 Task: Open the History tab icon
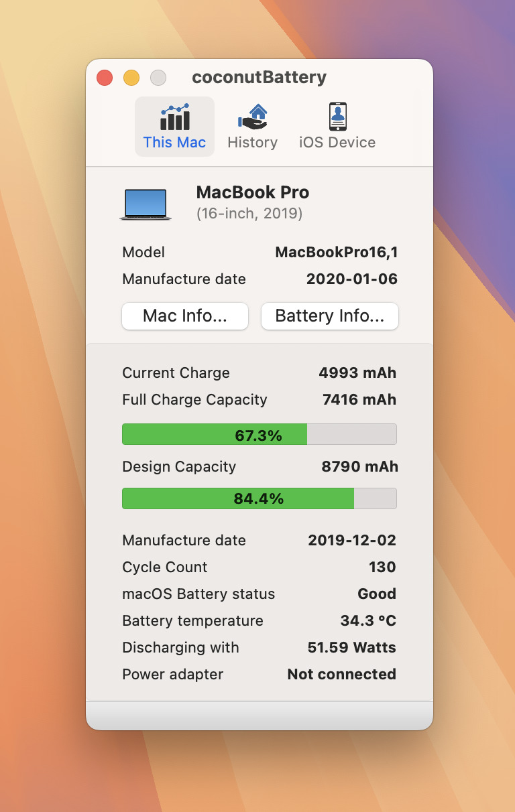click(252, 117)
